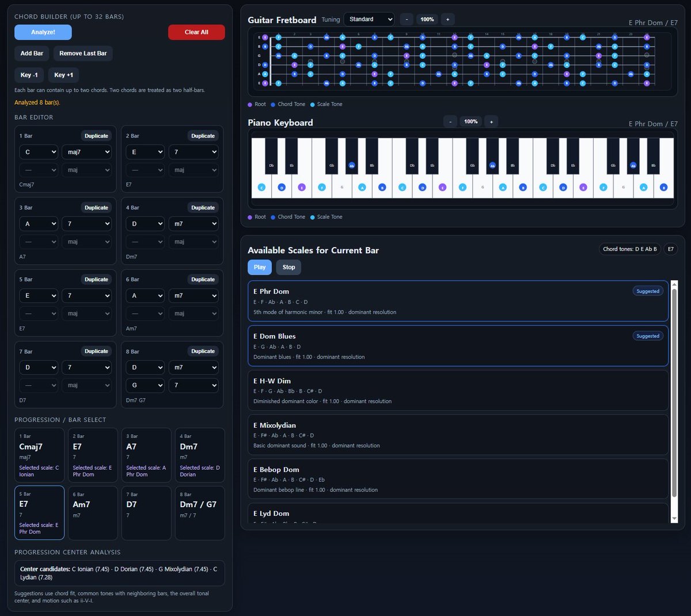Open Bar 2 root note dropdown (E)
The image size is (691, 616).
click(x=145, y=152)
